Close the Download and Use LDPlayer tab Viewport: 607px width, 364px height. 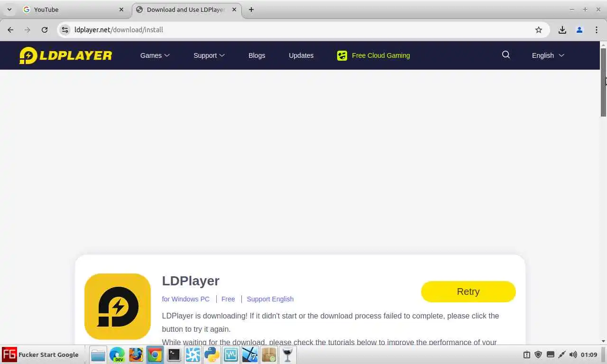click(234, 9)
